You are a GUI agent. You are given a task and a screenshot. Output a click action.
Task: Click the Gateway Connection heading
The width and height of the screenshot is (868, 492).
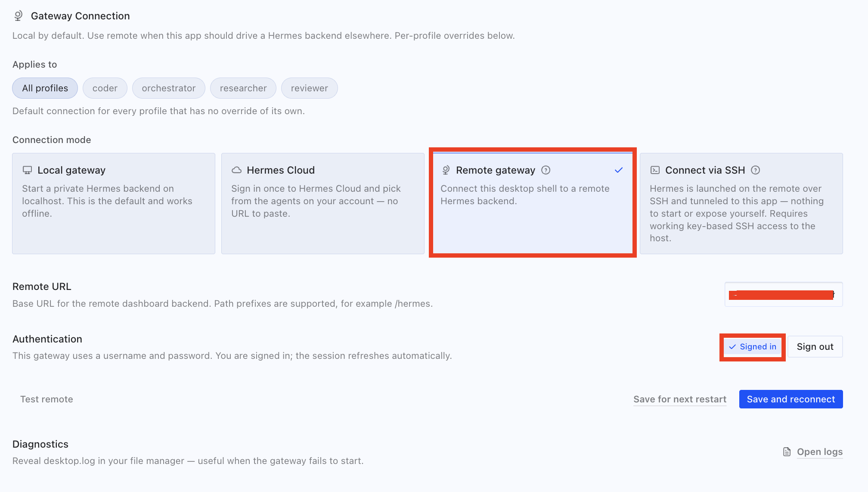81,16
